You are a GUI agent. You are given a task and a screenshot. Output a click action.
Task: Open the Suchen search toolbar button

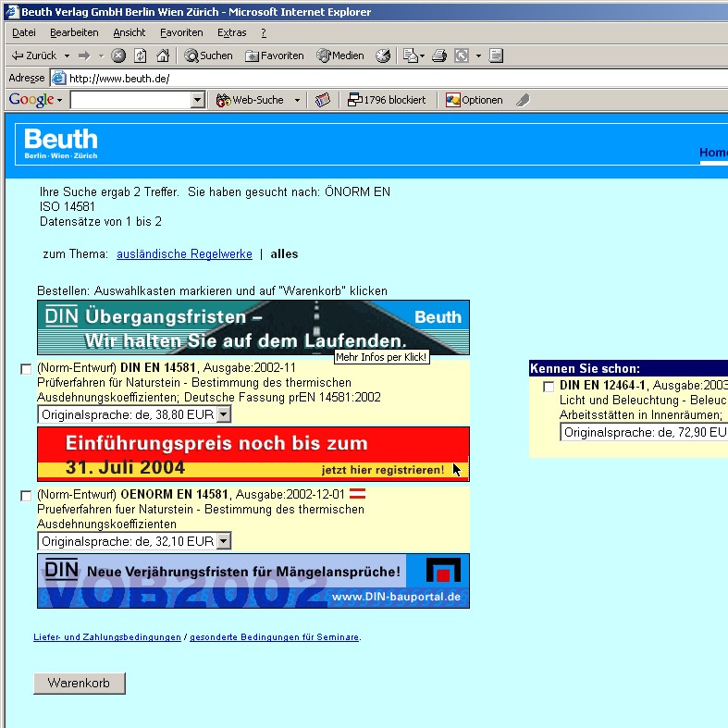[x=208, y=56]
